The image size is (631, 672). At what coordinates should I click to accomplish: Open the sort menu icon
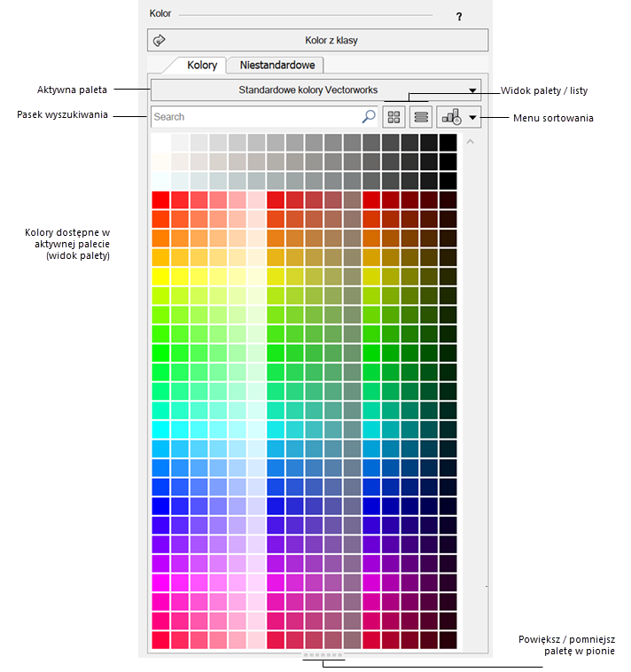[451, 116]
